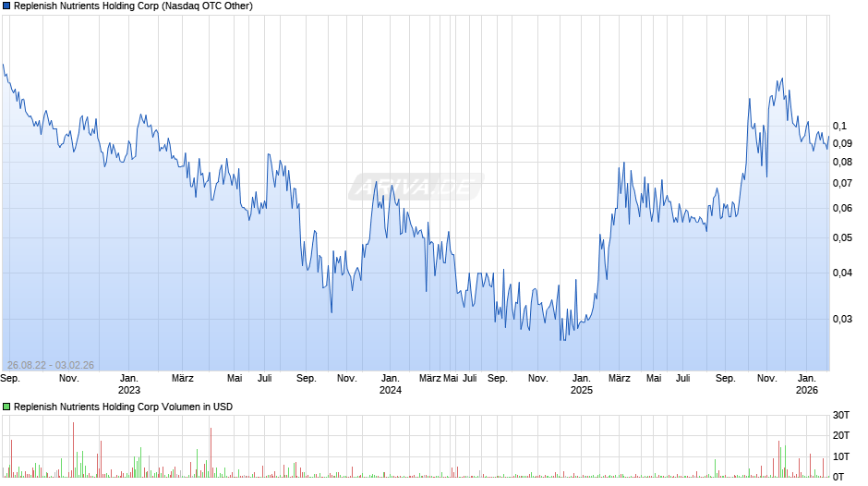Click the 0T volume axis label
This screenshot has width=868, height=486.
point(838,477)
